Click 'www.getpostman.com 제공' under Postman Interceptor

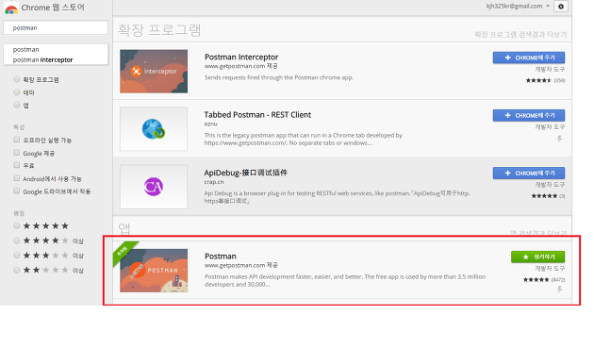point(241,66)
